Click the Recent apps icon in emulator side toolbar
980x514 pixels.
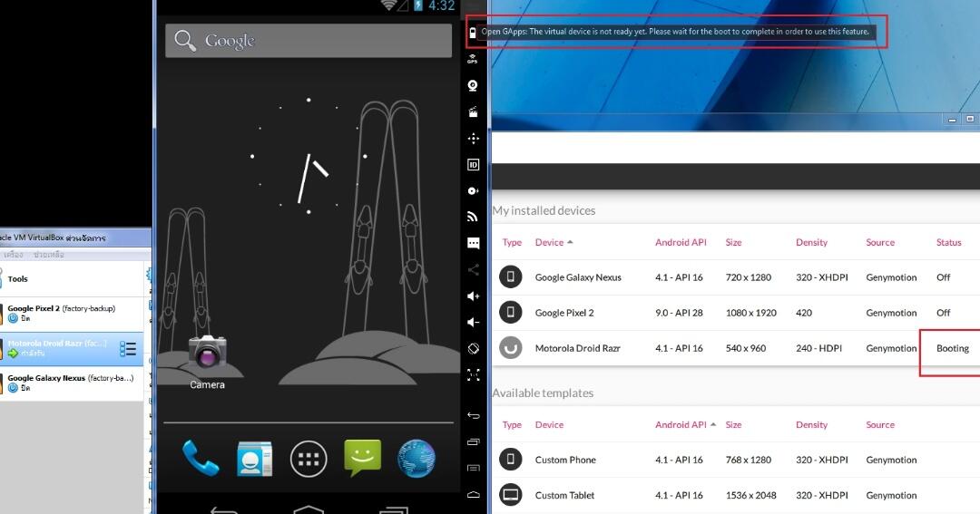pyautogui.click(x=473, y=442)
